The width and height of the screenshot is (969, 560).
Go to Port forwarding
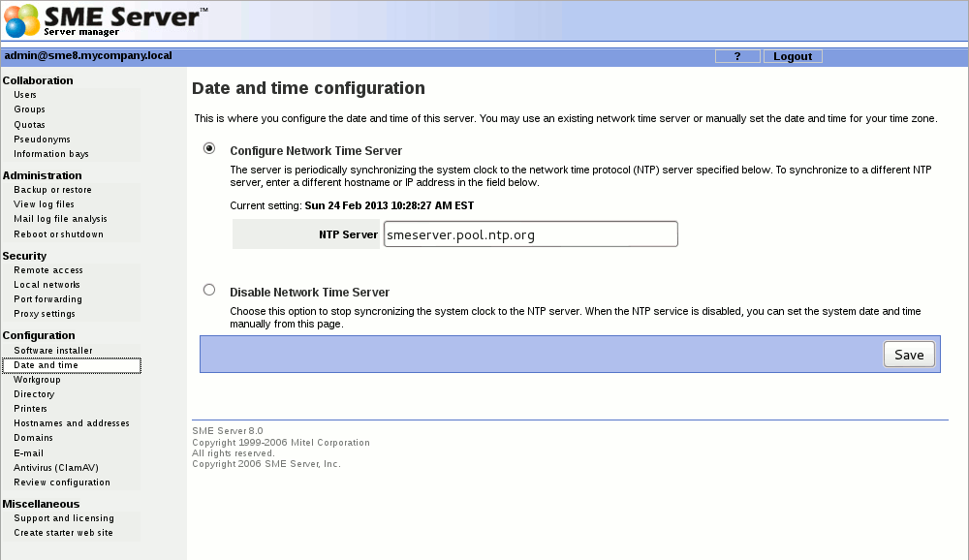(x=48, y=299)
